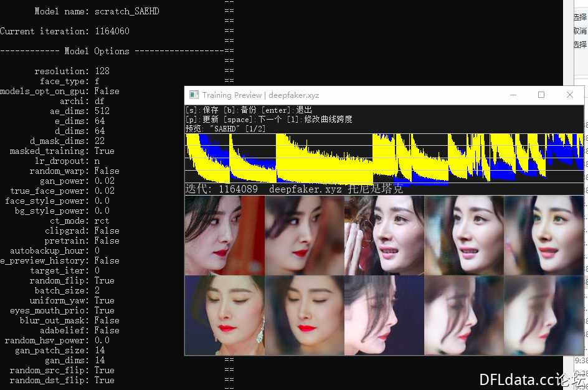Click the random_warp False option line
The height and width of the screenshot is (390, 588).
click(x=74, y=171)
